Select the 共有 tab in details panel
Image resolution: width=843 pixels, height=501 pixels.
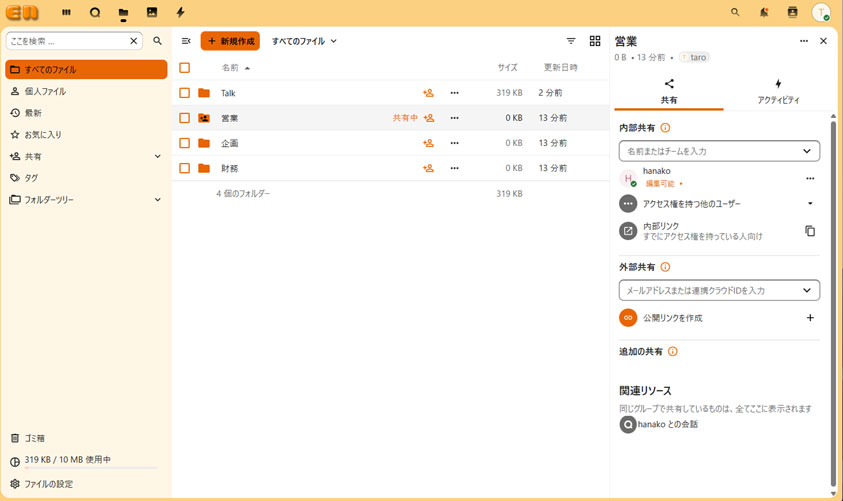(668, 92)
